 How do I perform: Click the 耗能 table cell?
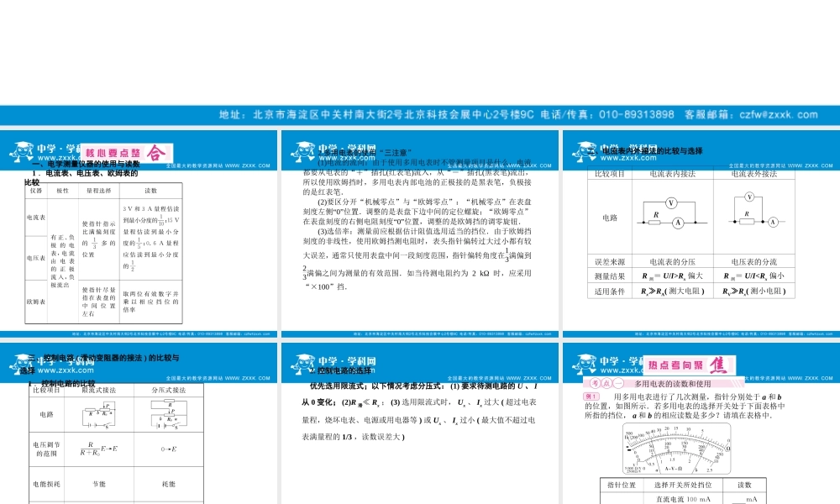coord(169,484)
